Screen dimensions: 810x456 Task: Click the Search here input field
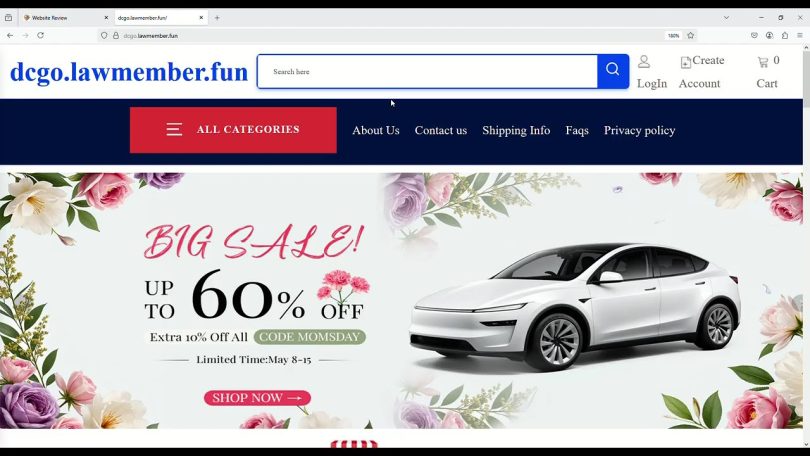click(427, 71)
